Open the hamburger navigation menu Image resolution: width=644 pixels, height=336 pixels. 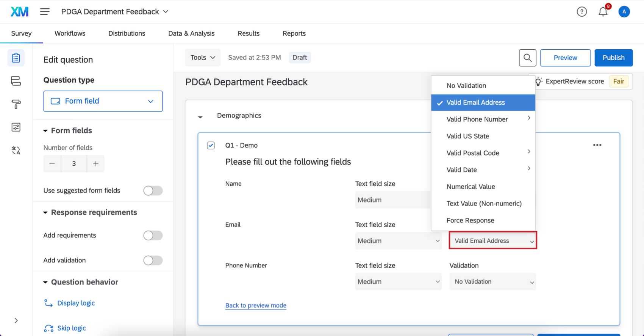pos(45,12)
